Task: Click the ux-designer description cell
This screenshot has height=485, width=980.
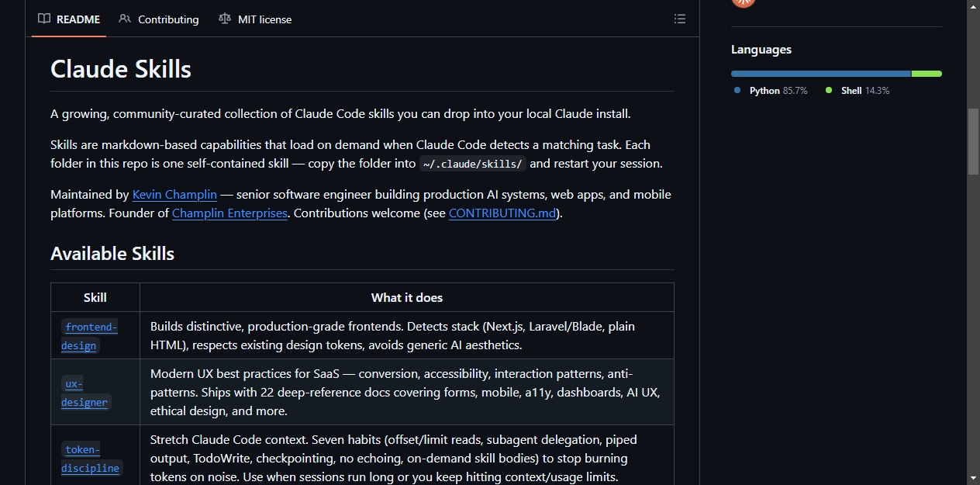Action: coord(407,392)
